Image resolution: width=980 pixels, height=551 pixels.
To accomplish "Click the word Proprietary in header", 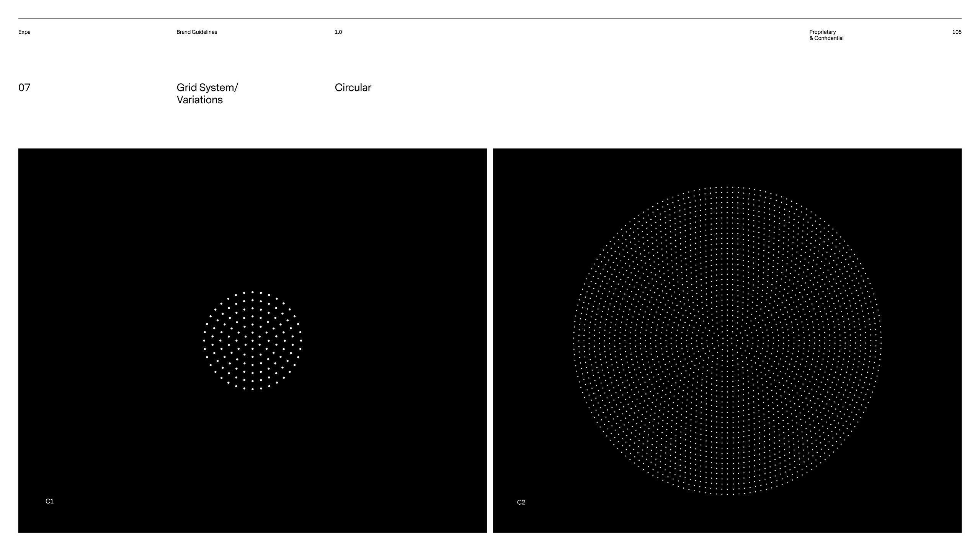I will (x=822, y=32).
